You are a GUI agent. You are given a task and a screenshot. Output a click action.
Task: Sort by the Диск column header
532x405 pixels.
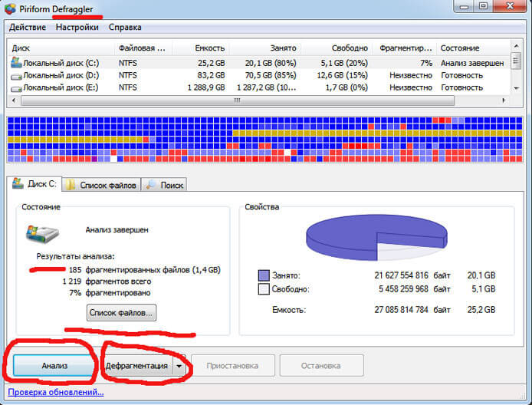[x=61, y=48]
